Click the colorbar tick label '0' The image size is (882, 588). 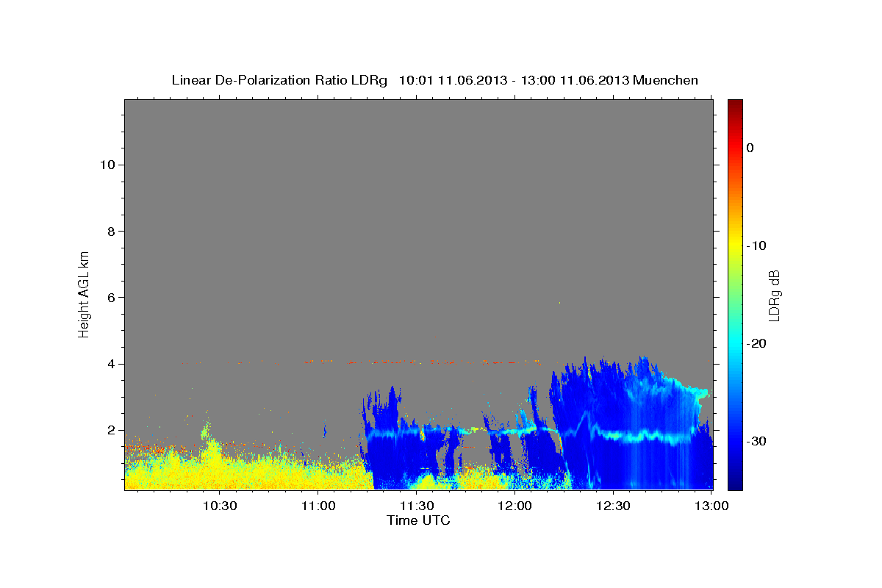click(x=750, y=148)
